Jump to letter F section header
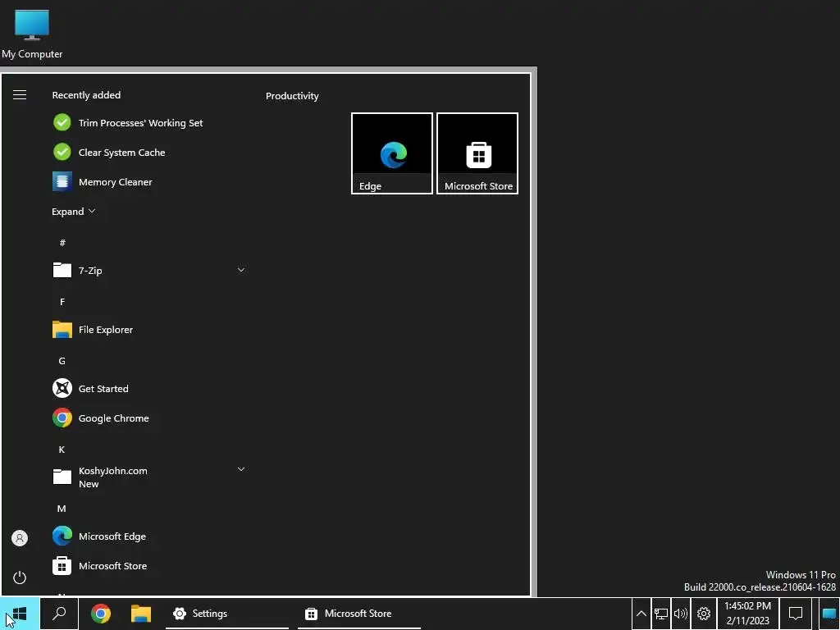 click(x=62, y=302)
